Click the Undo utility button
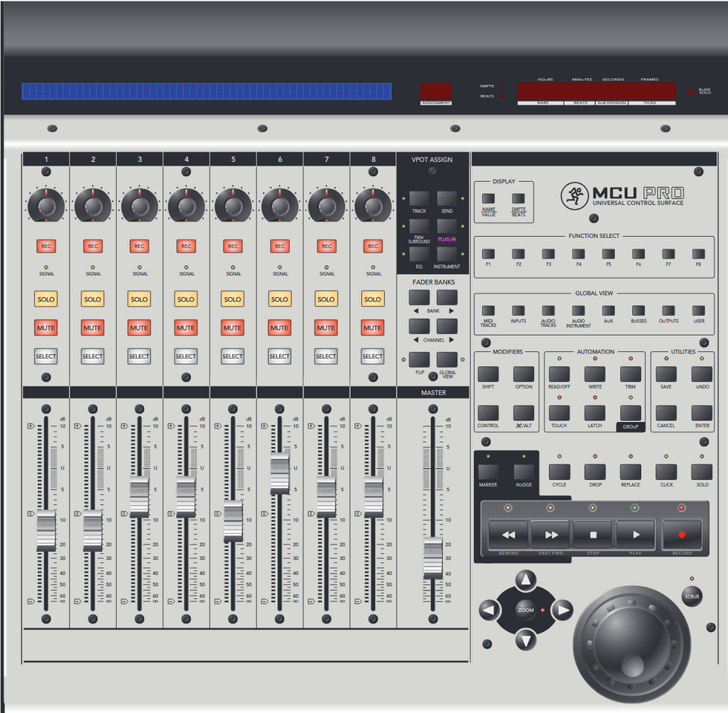Screen dimensions: 728x713 click(702, 374)
